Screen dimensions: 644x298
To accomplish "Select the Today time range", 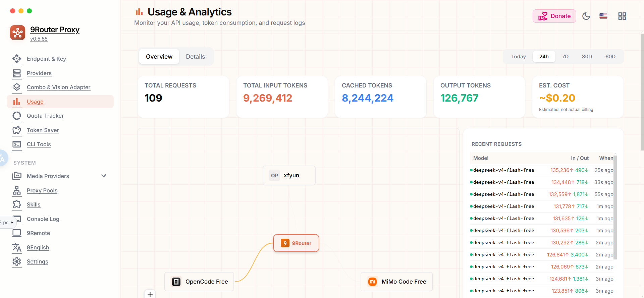I will (518, 57).
